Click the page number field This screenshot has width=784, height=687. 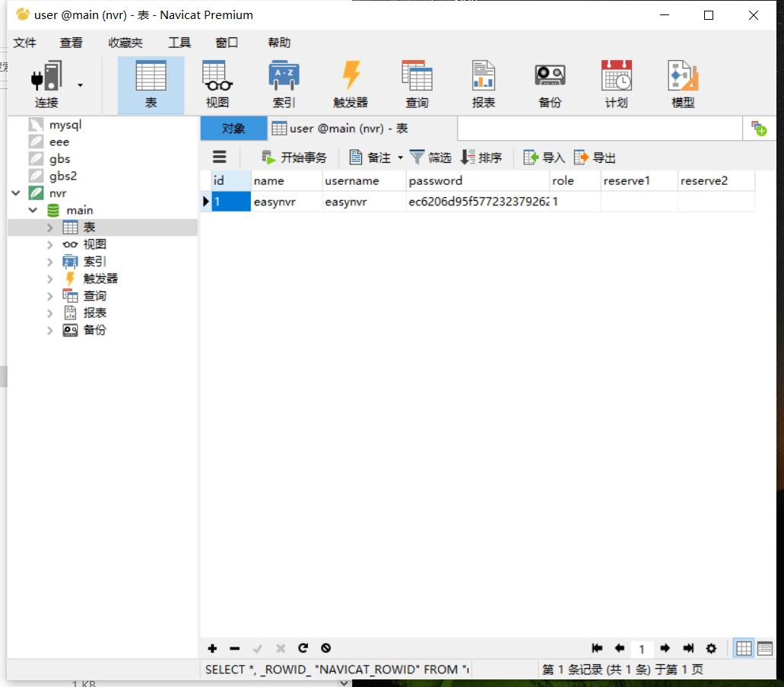click(x=642, y=649)
